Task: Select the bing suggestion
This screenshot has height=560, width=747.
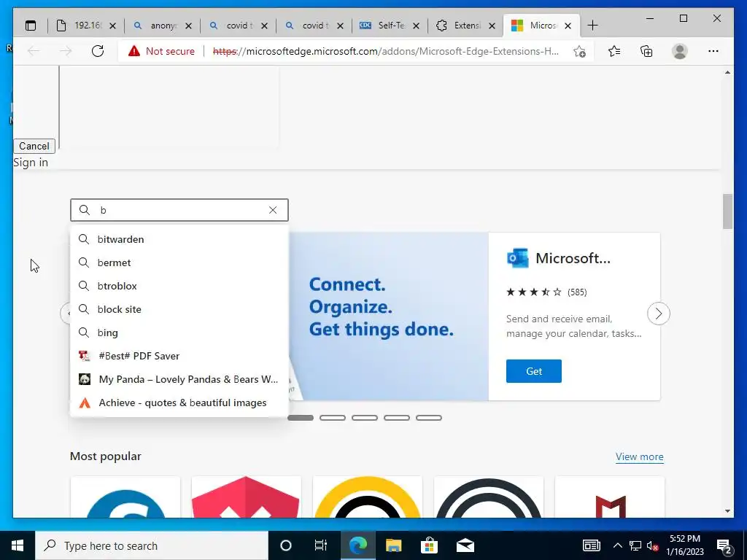Action: pos(179,332)
